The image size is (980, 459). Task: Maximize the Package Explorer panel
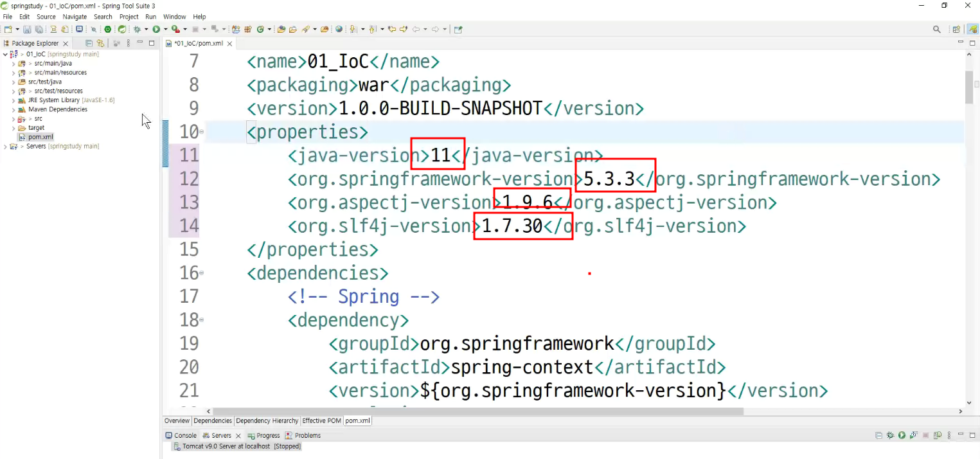(152, 43)
